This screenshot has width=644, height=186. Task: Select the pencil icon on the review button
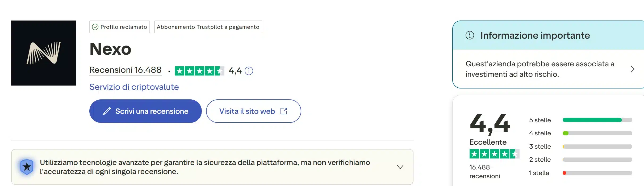107,111
